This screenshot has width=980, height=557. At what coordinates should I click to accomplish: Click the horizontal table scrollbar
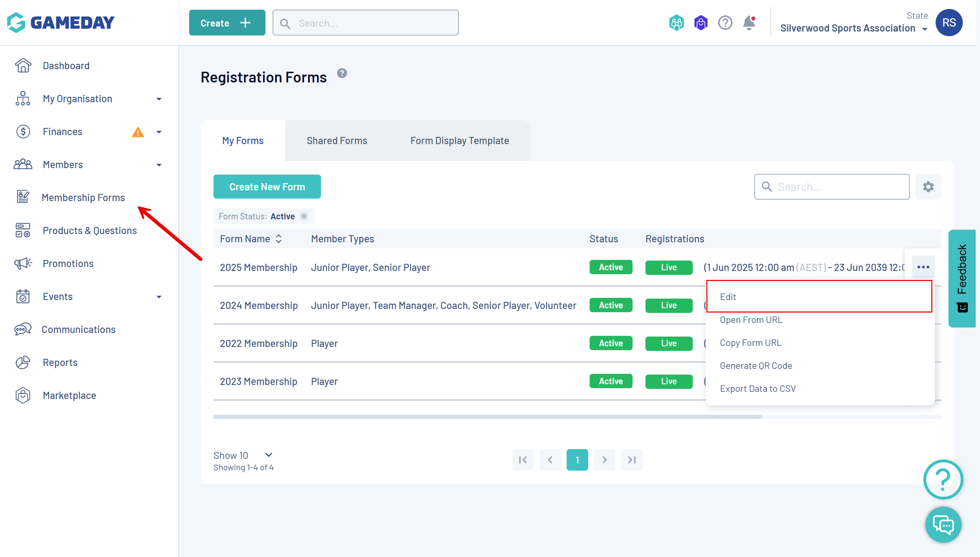(487, 416)
